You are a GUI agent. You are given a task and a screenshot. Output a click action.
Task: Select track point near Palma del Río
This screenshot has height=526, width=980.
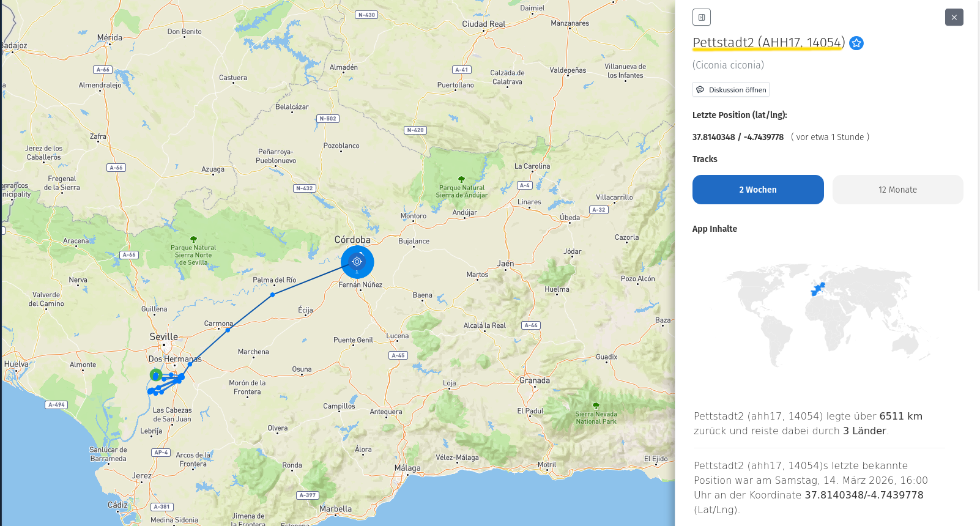[273, 295]
